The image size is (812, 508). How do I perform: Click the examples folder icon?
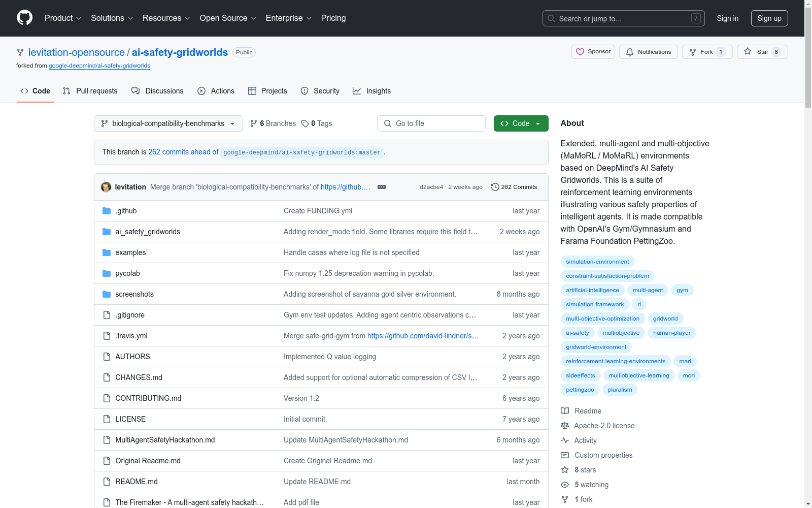[107, 252]
